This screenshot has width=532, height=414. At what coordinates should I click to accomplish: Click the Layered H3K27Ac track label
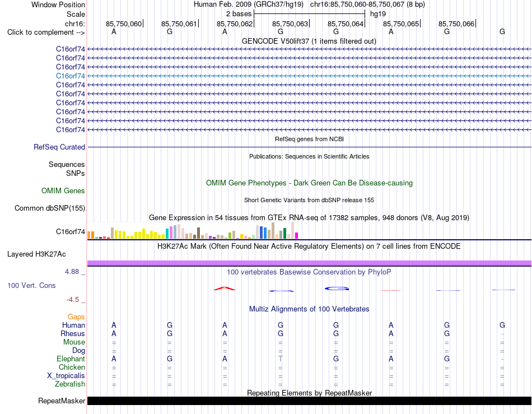(36, 254)
